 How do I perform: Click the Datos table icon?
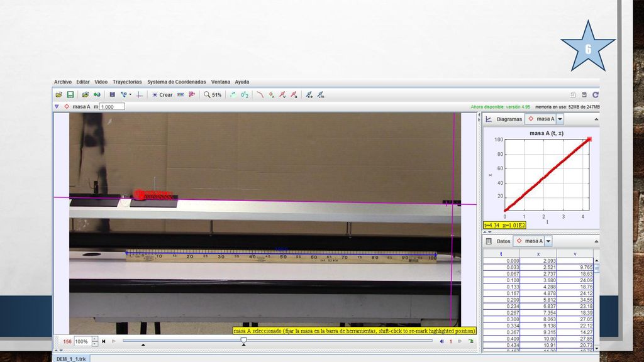(489, 241)
